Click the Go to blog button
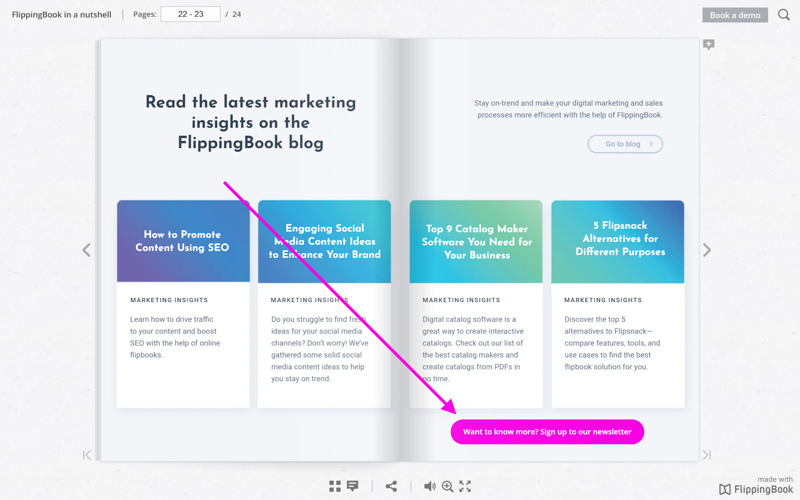This screenshot has height=500, width=800. (x=625, y=144)
